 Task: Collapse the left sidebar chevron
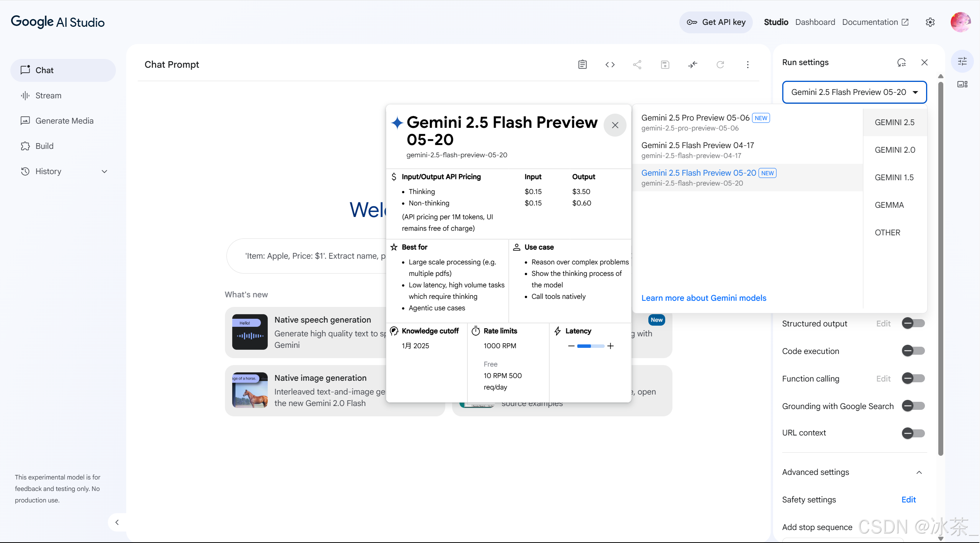pyautogui.click(x=117, y=522)
